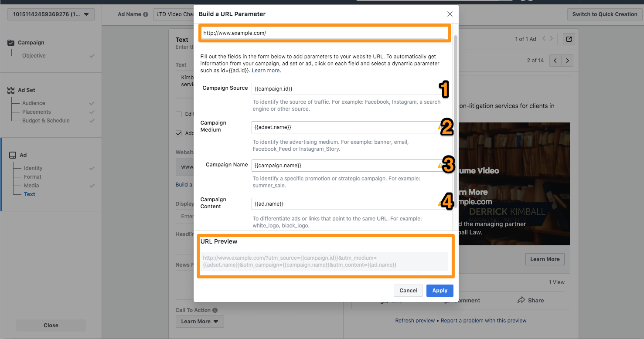Click the website URL field http://www.example.com/

pos(324,33)
